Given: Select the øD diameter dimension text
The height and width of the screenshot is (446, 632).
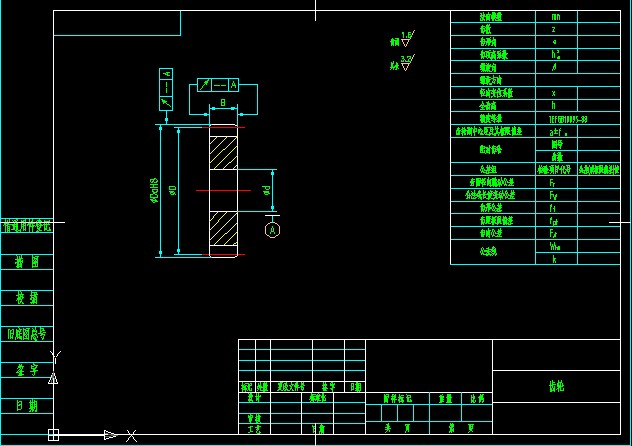Looking at the screenshot, I should [173, 190].
